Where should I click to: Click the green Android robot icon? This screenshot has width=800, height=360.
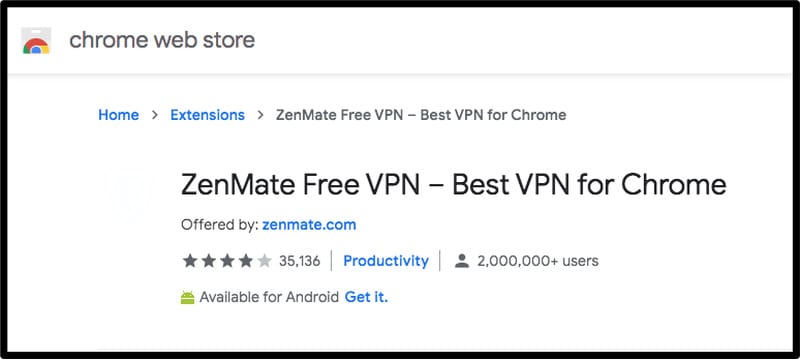click(188, 297)
